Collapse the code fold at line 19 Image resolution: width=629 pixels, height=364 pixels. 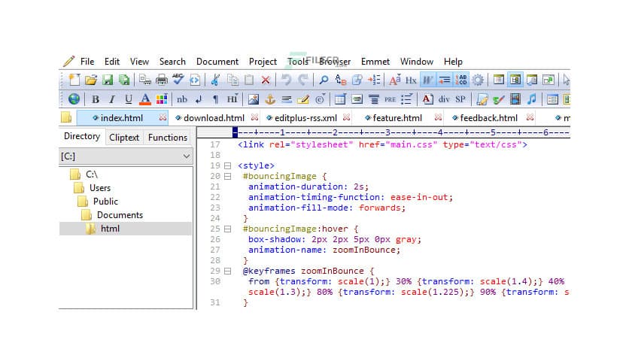228,165
